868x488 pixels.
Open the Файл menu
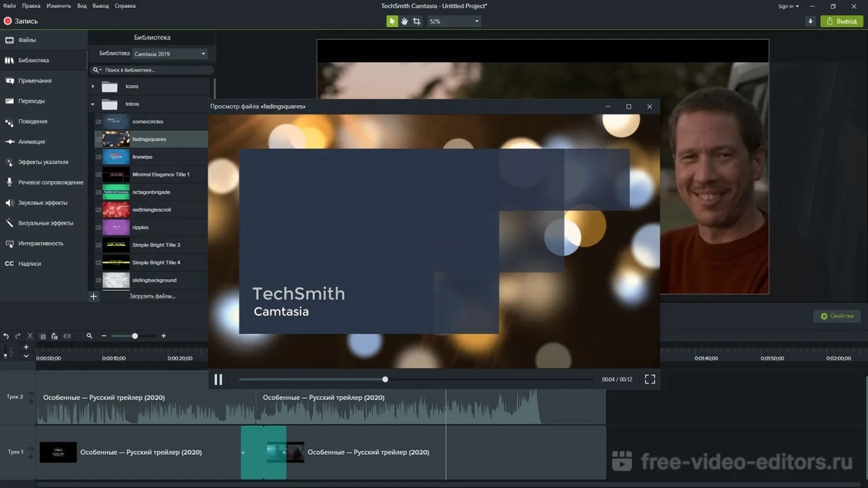tap(9, 6)
